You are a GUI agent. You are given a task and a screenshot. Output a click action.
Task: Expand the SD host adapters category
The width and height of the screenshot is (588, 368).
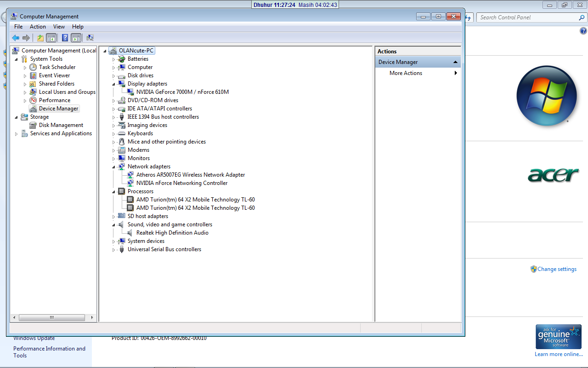pos(114,217)
